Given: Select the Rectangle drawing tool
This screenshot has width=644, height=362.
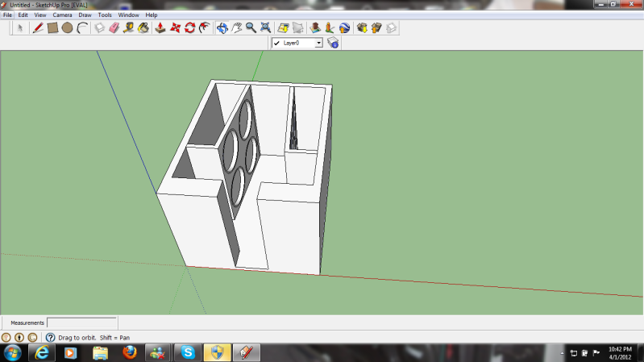Looking at the screenshot, I should (52, 28).
